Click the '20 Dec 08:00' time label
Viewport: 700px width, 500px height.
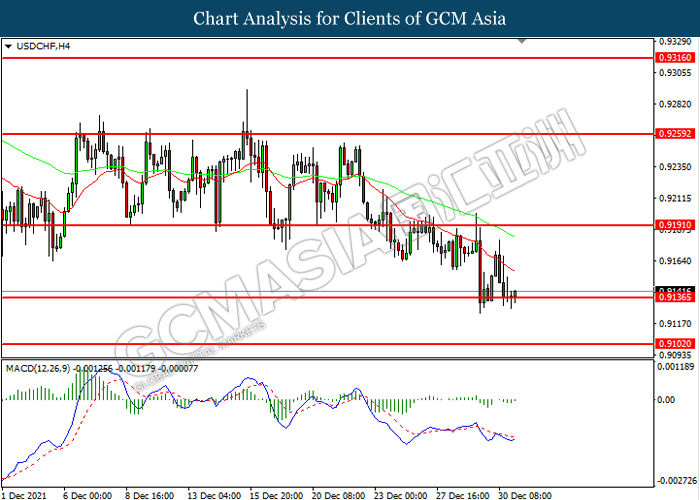click(x=339, y=495)
